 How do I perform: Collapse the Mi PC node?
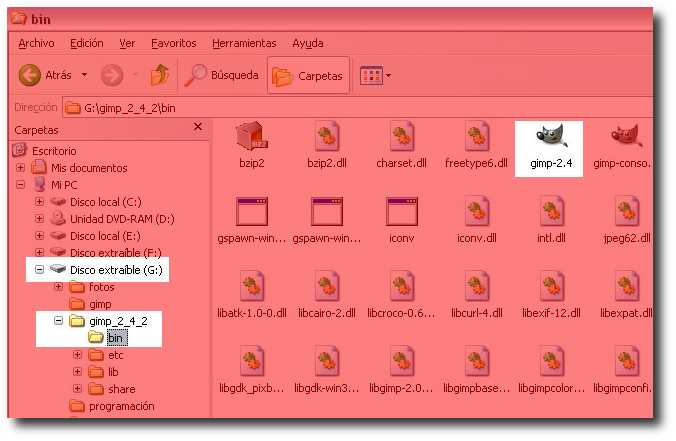(x=20, y=185)
